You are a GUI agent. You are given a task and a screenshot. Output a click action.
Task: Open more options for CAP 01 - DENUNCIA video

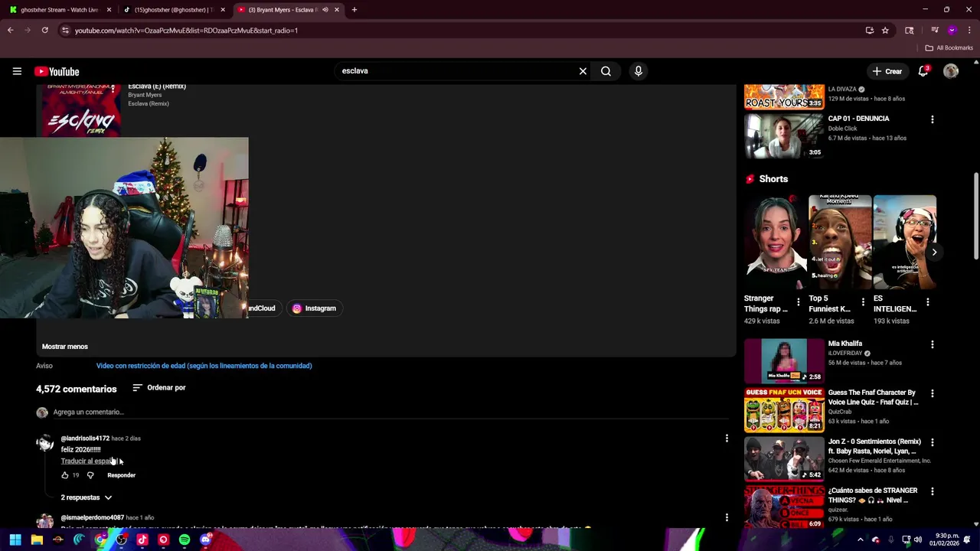[932, 119]
